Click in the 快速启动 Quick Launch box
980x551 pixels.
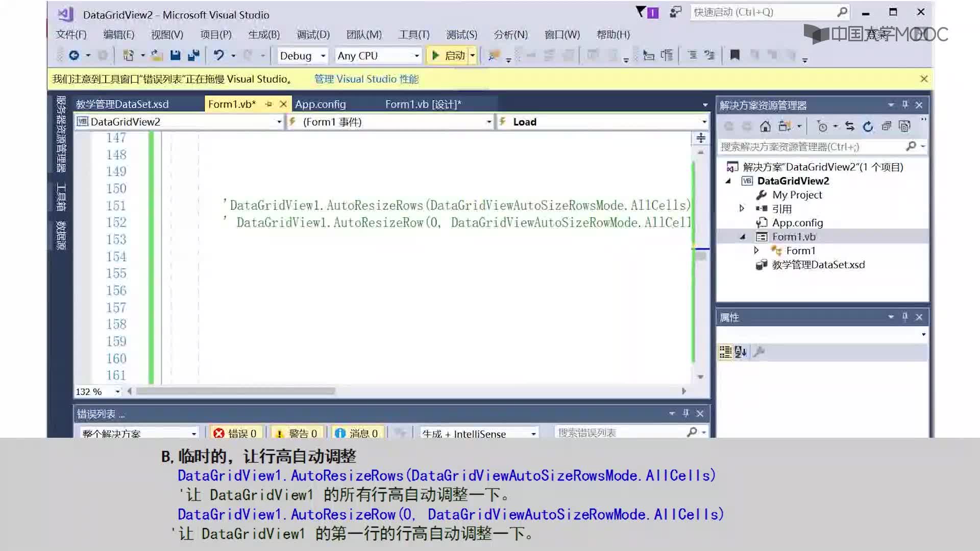[x=770, y=12]
